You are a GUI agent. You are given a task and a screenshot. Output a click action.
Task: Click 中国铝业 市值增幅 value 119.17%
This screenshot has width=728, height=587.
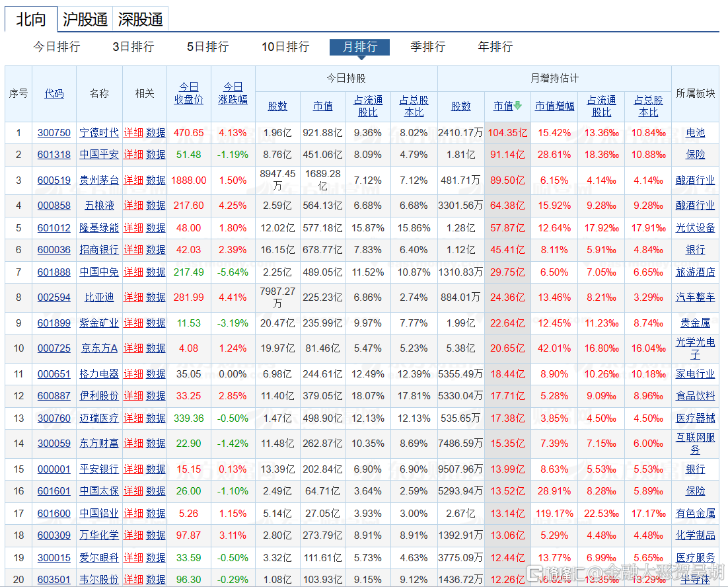coord(554,514)
